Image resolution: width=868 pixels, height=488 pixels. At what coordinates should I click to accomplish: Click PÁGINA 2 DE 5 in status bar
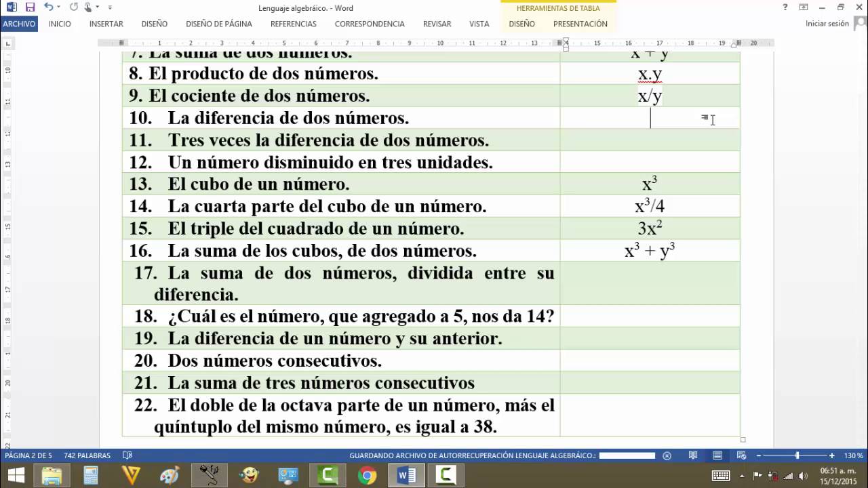pos(28,455)
